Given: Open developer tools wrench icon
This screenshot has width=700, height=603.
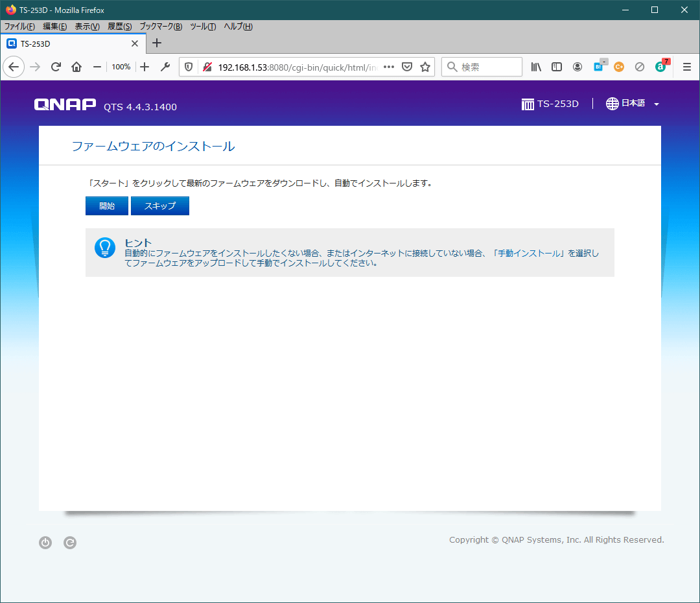Looking at the screenshot, I should (x=165, y=67).
